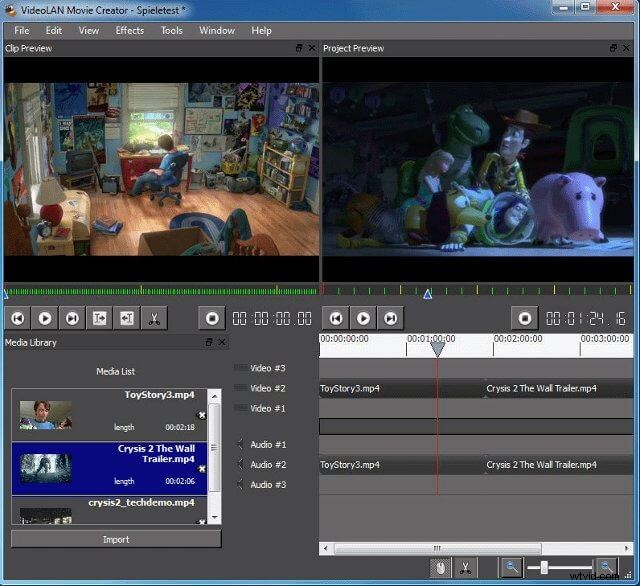
Task: Open the Window menu
Action: (217, 31)
